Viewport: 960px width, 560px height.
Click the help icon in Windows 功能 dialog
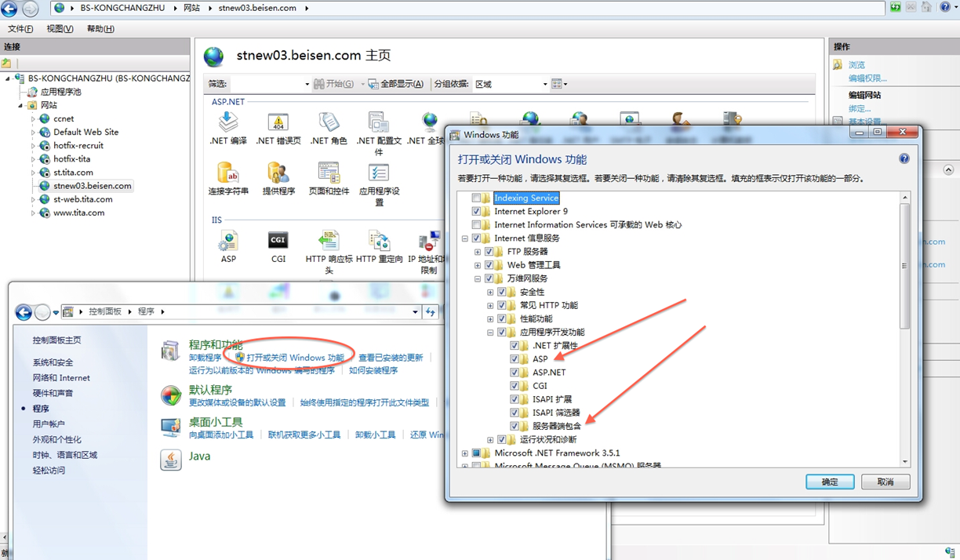(904, 158)
